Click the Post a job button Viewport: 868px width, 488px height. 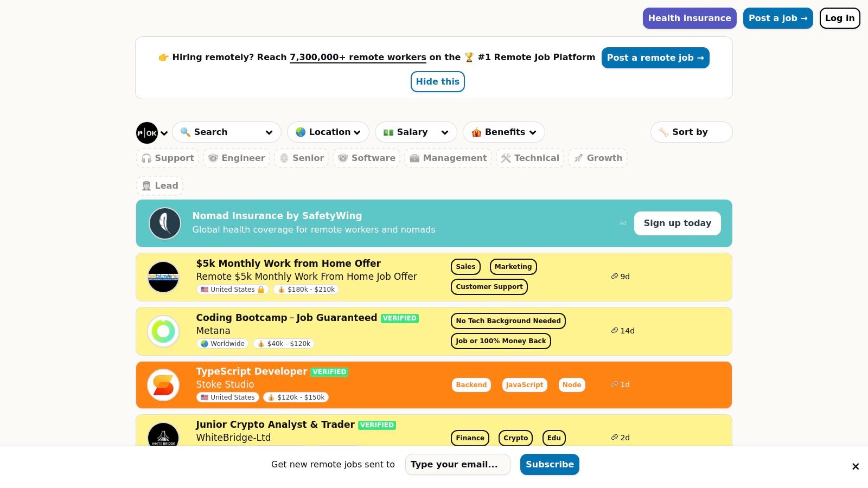[x=778, y=18]
